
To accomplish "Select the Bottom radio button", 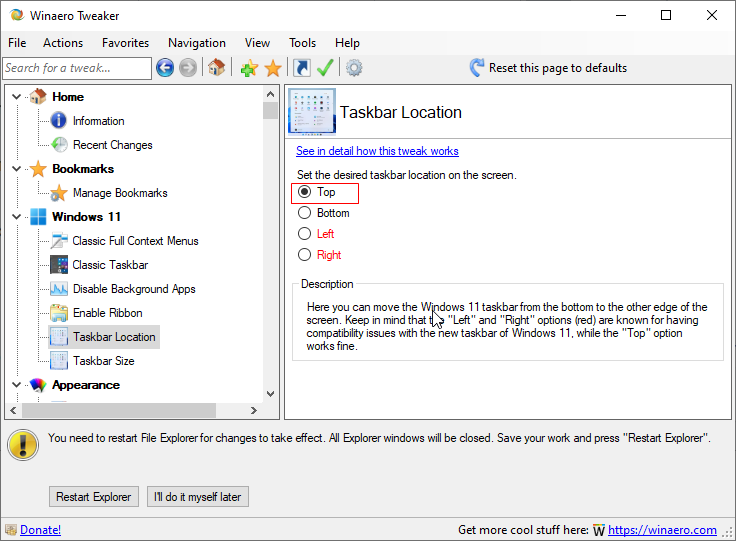I will click(x=305, y=213).
